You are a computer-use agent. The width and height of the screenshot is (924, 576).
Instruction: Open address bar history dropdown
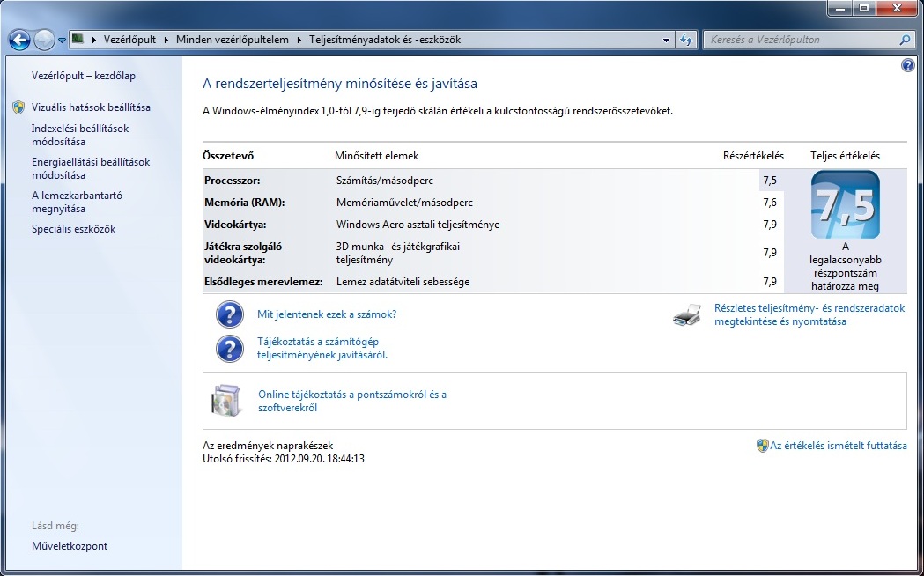667,40
